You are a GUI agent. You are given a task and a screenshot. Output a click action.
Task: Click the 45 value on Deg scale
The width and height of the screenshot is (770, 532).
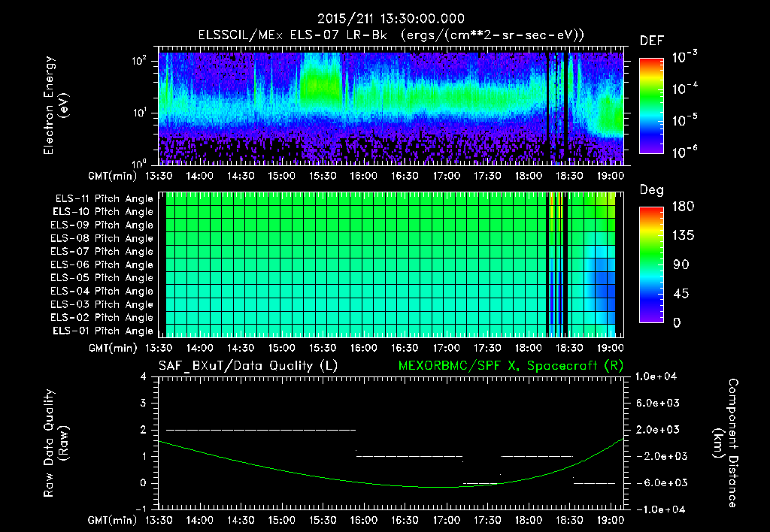(681, 294)
